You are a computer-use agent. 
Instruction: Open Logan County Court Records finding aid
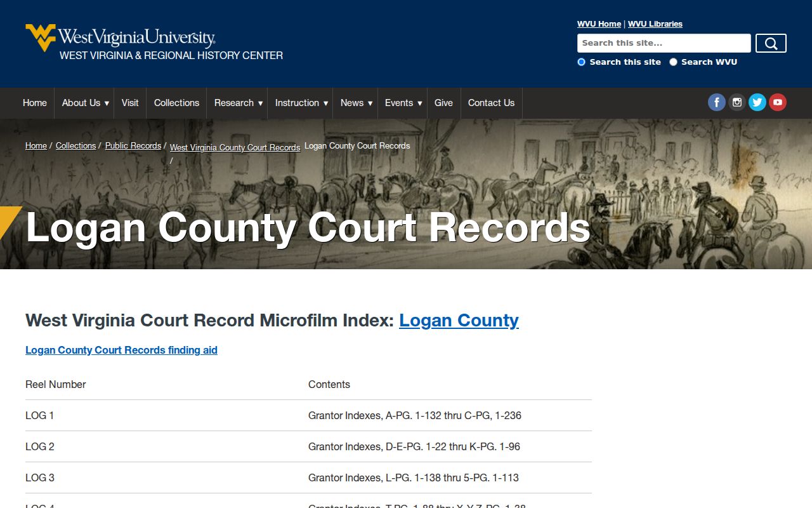pos(121,350)
